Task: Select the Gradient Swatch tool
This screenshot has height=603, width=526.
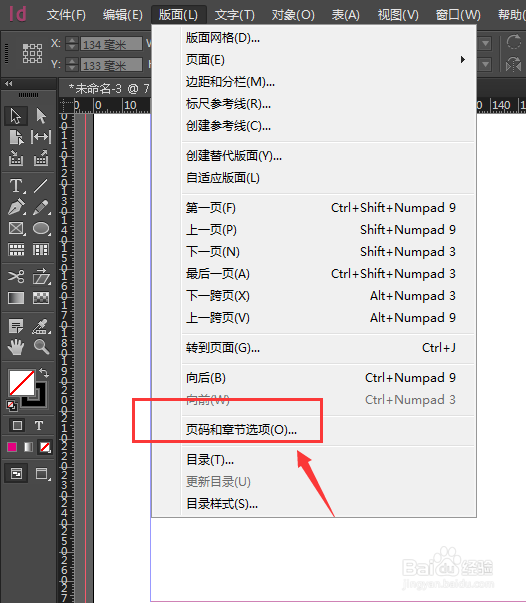Action: tap(16, 298)
